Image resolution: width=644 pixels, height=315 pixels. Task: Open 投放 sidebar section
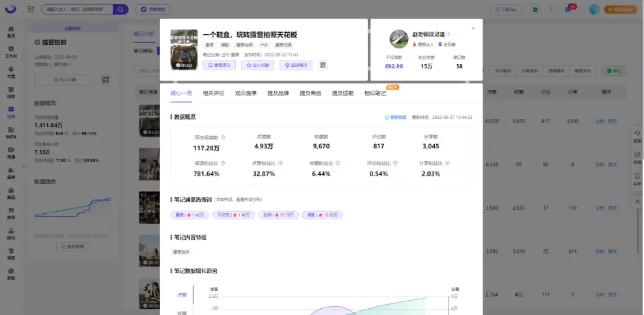(x=11, y=92)
